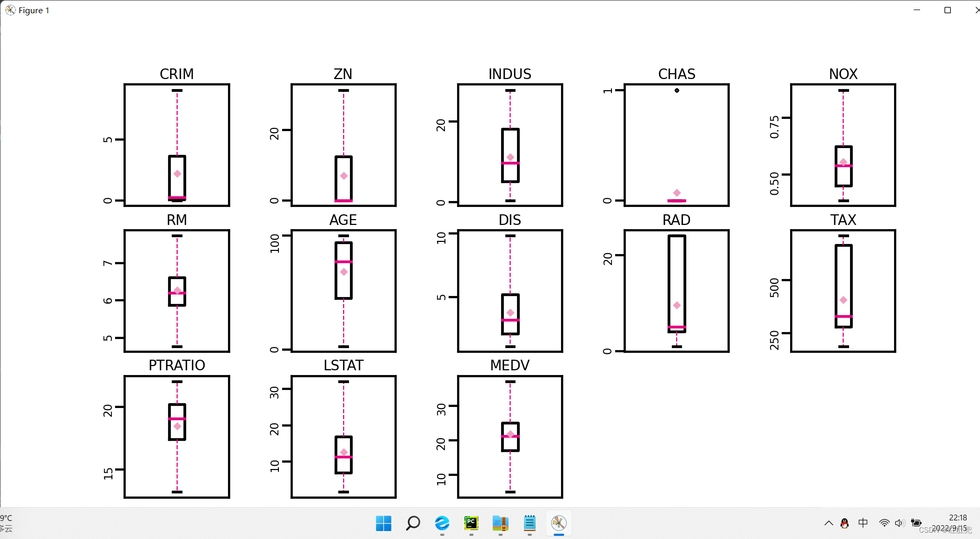Click the median line in NOX box
This screenshot has width=980, height=539.
tap(843, 166)
